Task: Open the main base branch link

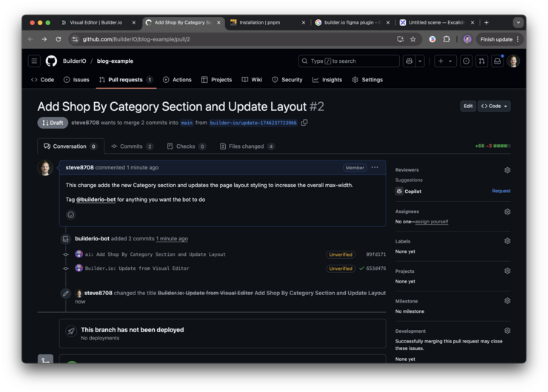Action: click(x=187, y=123)
